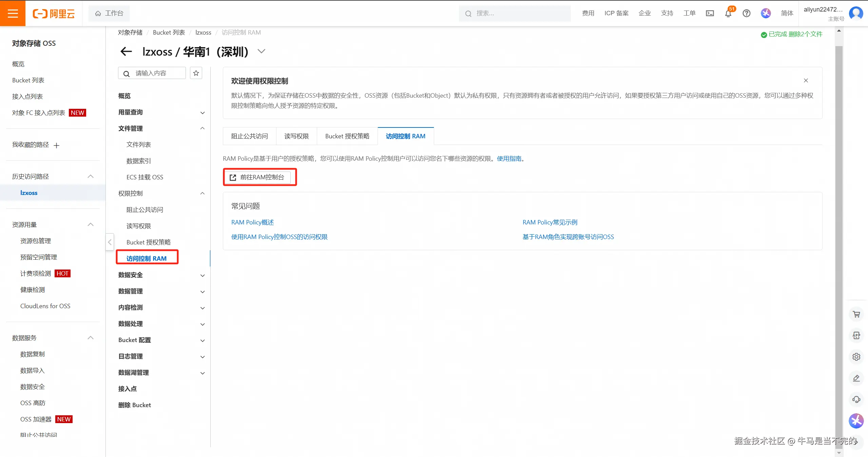Open the feedback edit pencil icon
Screen dimensions: 868x457
(x=856, y=378)
